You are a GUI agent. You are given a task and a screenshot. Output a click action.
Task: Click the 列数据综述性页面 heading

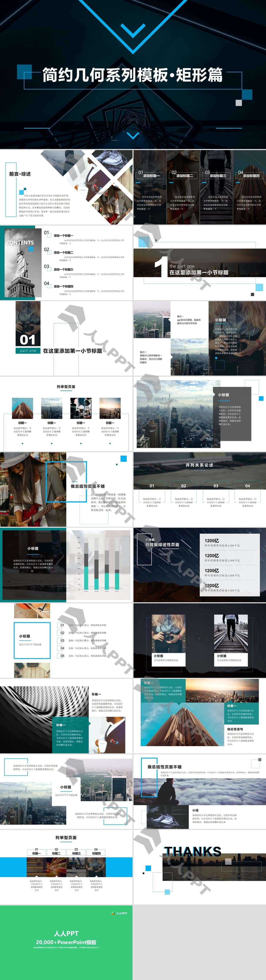(162, 544)
